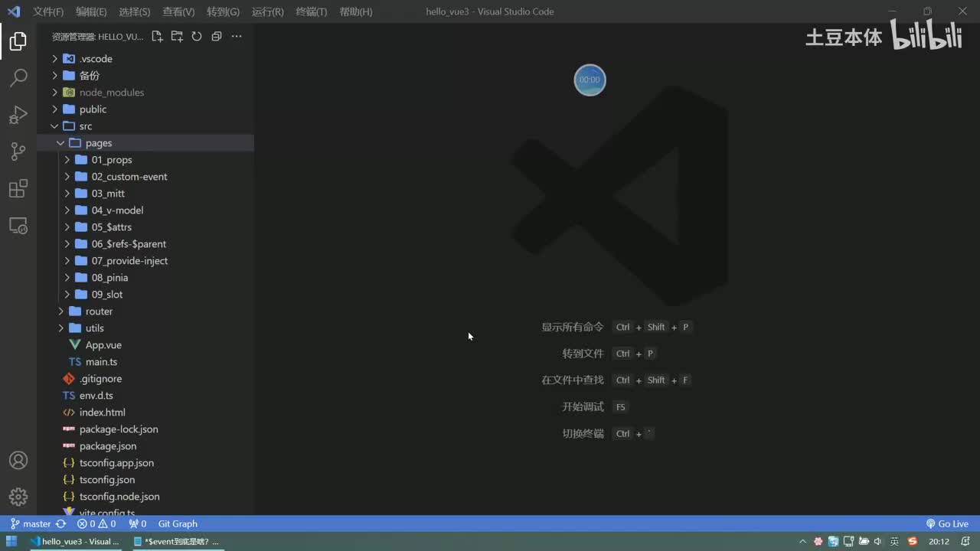The width and height of the screenshot is (980, 551).
Task: Expand the node_modules folder
Action: click(x=145, y=93)
